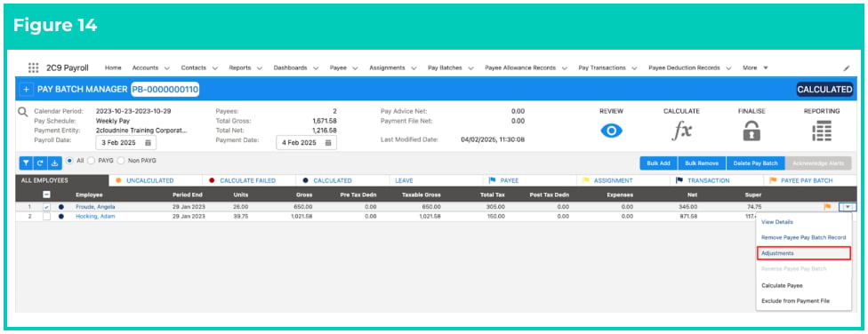Expand the Dashboards navigation dropdown

pos(316,68)
